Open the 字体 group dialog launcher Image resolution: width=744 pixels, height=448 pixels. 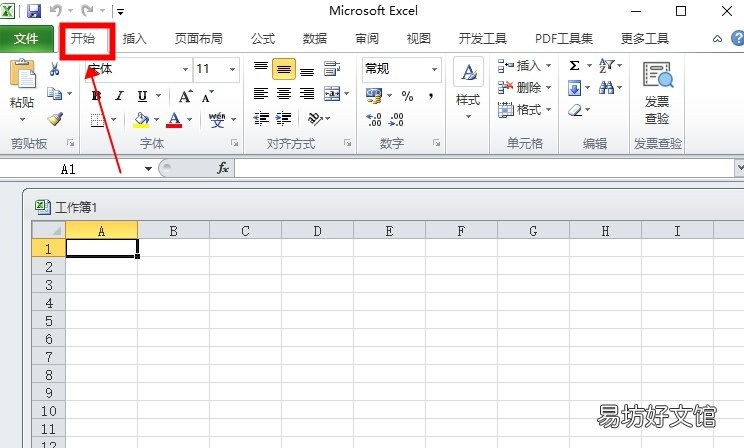pos(234,143)
